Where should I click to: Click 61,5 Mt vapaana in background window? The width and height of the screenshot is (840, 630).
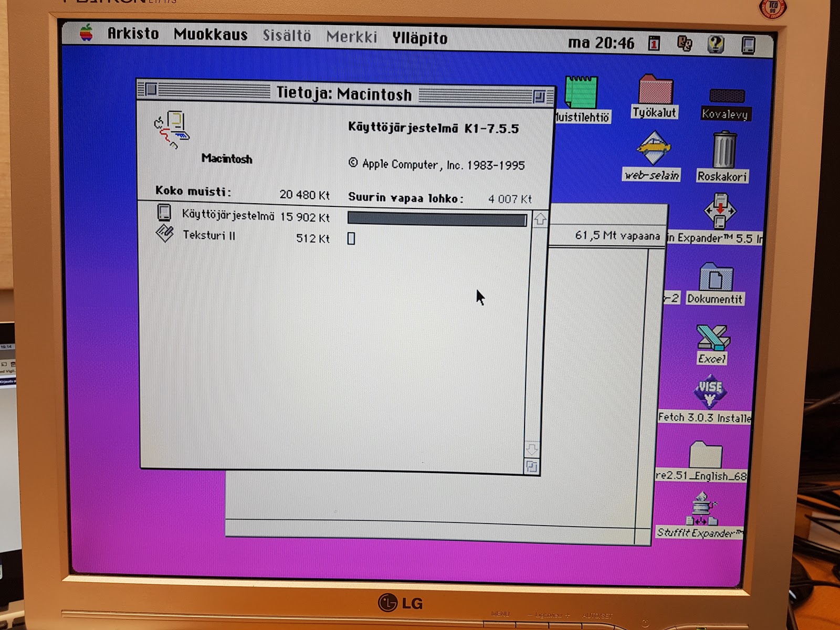tap(617, 236)
